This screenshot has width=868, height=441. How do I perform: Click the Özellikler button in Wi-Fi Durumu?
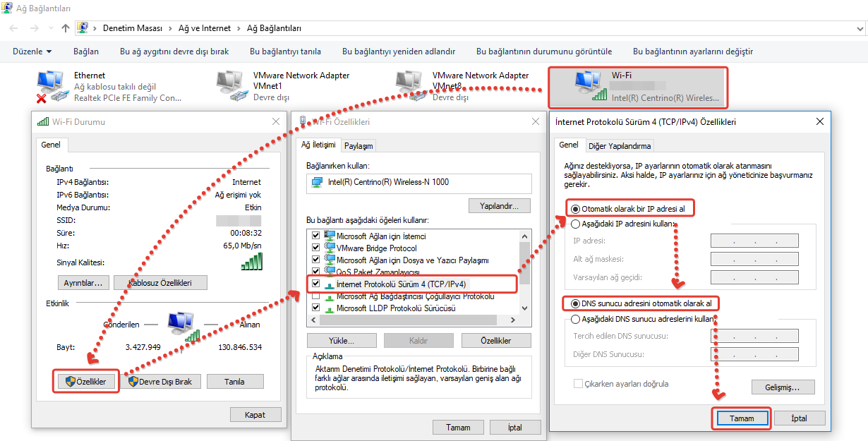[x=85, y=381]
